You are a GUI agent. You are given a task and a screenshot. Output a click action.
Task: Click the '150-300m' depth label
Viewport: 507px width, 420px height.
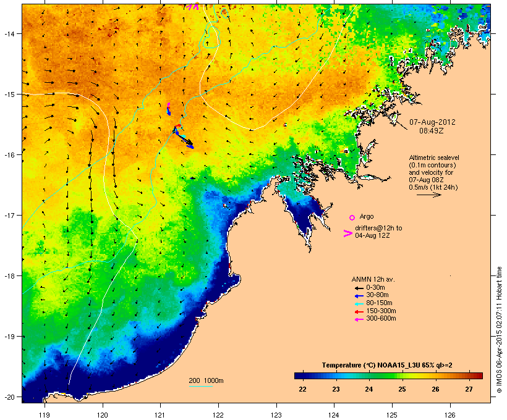(x=381, y=311)
